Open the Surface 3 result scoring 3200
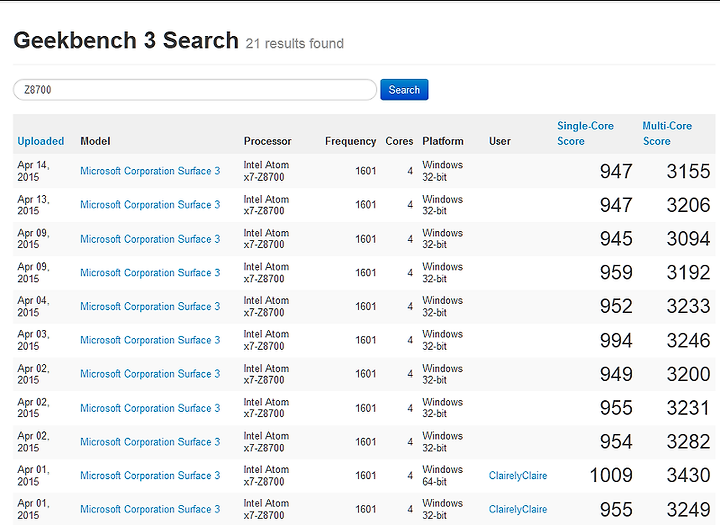Screen dimensions: 720x525 [x=150, y=374]
